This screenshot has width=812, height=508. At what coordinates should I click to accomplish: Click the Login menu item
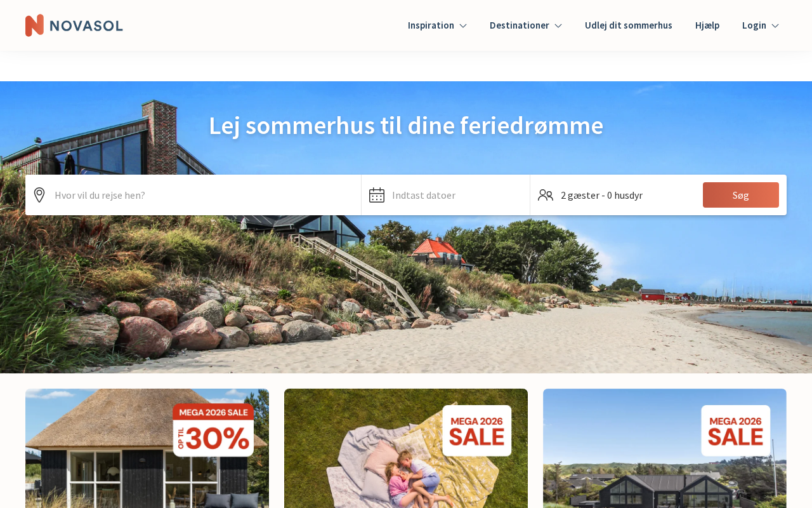tap(761, 25)
